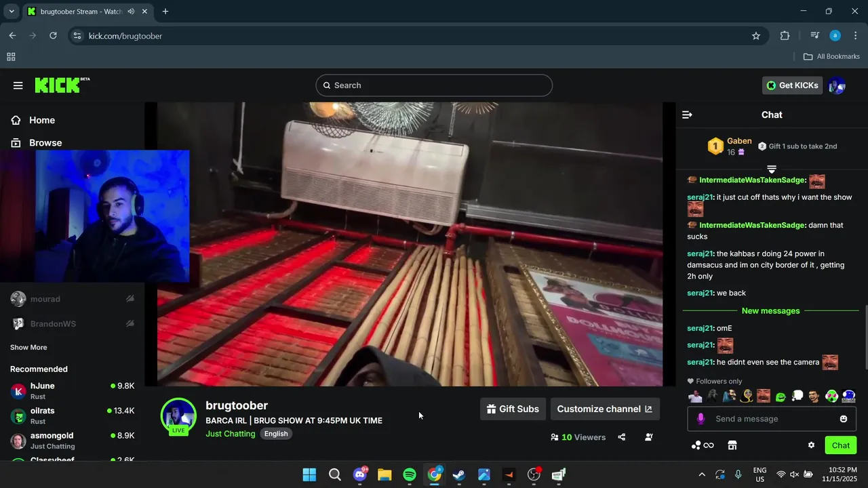Click the follow user icon near viewers

(x=649, y=437)
